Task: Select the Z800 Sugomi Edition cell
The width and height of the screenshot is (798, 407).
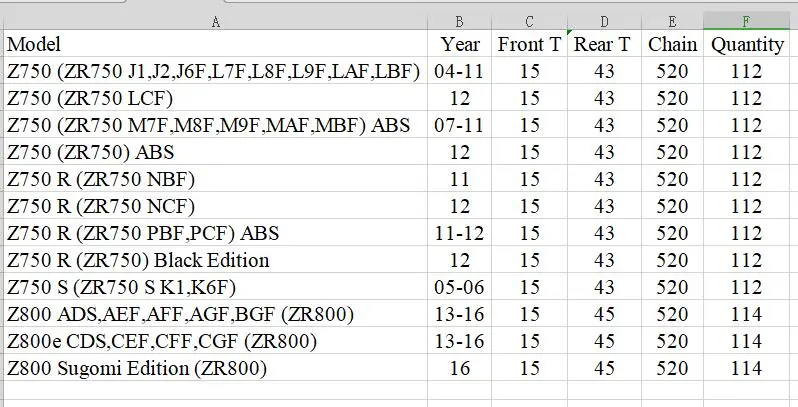Action: coord(216,368)
